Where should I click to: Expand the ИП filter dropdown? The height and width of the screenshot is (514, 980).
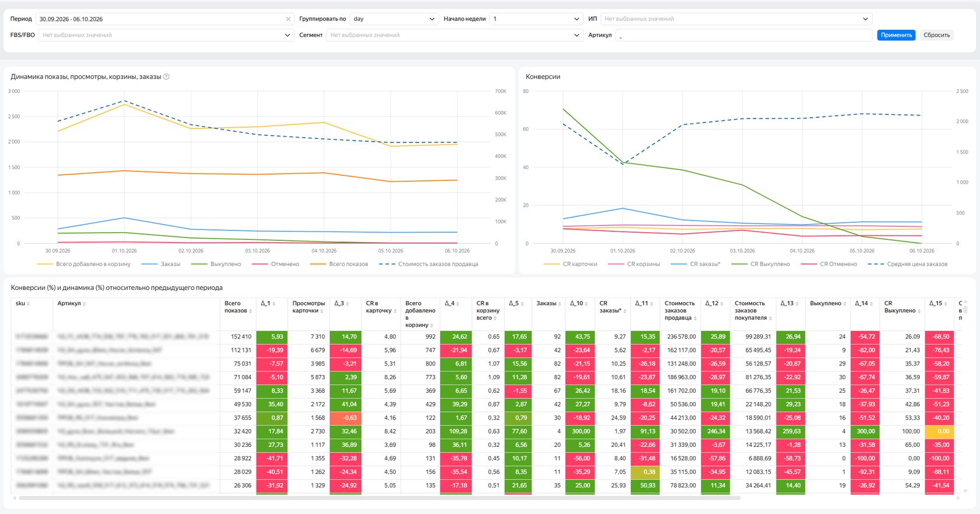coord(736,19)
